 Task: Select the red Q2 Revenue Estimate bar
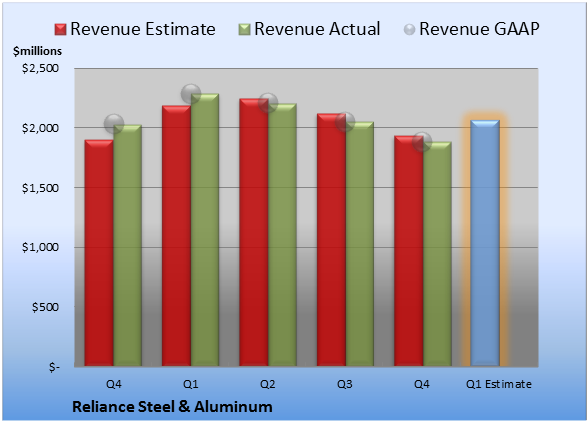[254, 232]
